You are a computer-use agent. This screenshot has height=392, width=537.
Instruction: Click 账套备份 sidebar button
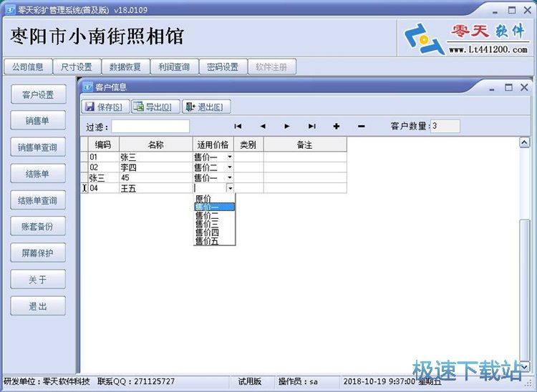coord(38,226)
